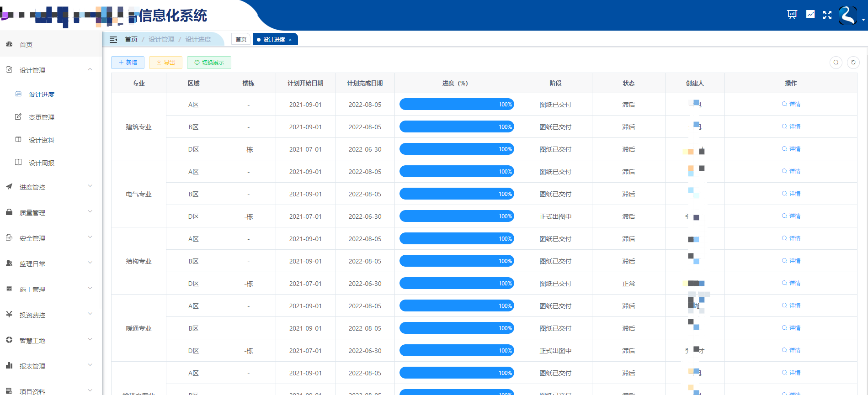The width and height of the screenshot is (868, 395).
Task: Click the 导出 export button
Action: tap(165, 63)
